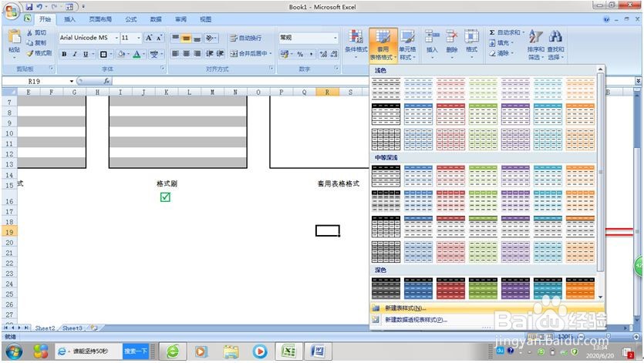Click the cell borders icon
644x363 pixels.
tap(103, 54)
